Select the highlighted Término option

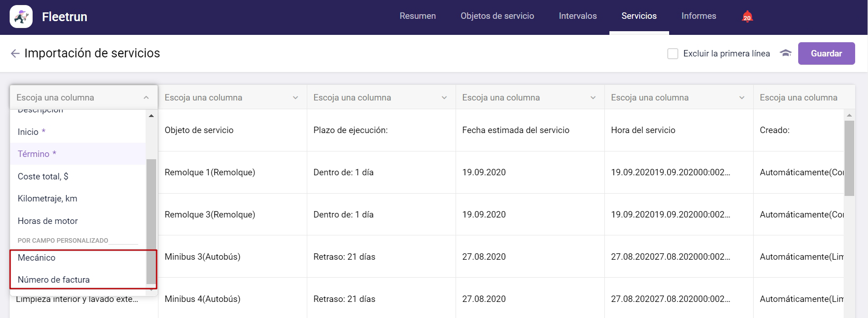coord(78,154)
